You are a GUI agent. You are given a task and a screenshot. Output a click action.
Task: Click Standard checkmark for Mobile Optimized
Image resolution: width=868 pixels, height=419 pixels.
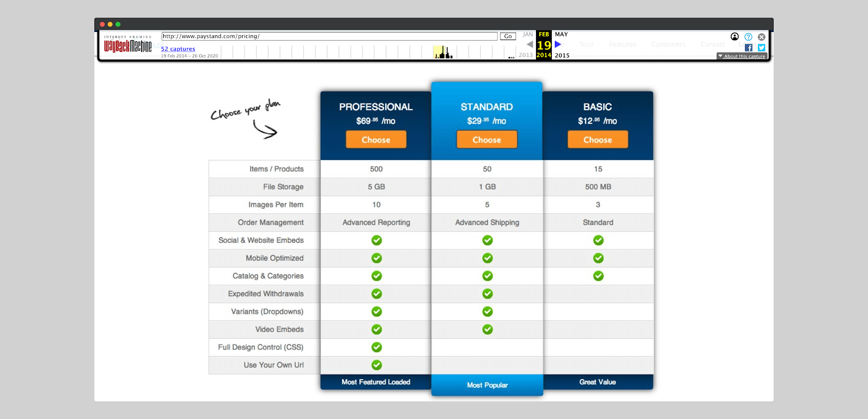(488, 258)
